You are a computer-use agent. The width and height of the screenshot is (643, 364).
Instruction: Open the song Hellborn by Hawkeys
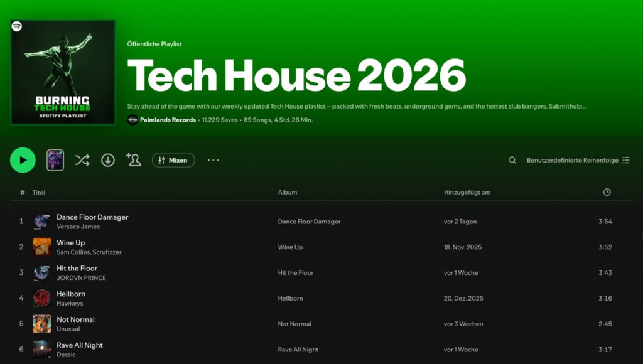71,293
